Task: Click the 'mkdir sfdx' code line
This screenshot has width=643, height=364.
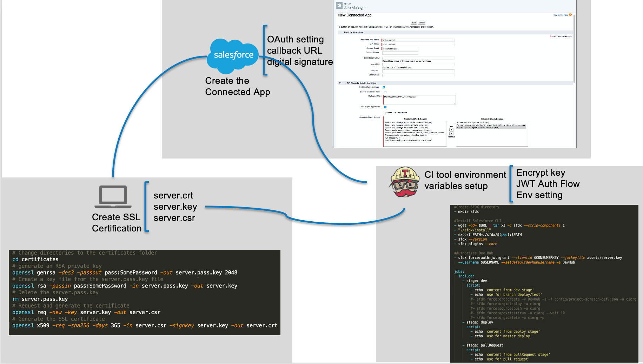Action: [466, 212]
